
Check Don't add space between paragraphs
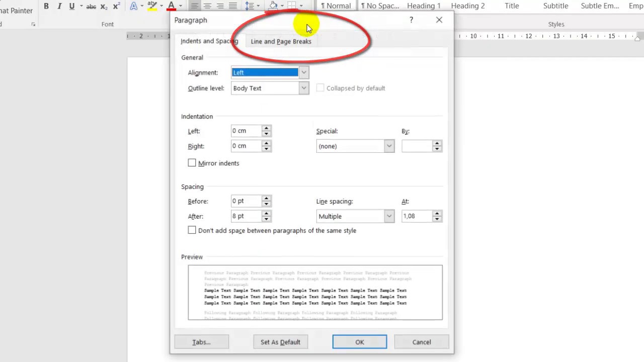tap(192, 230)
